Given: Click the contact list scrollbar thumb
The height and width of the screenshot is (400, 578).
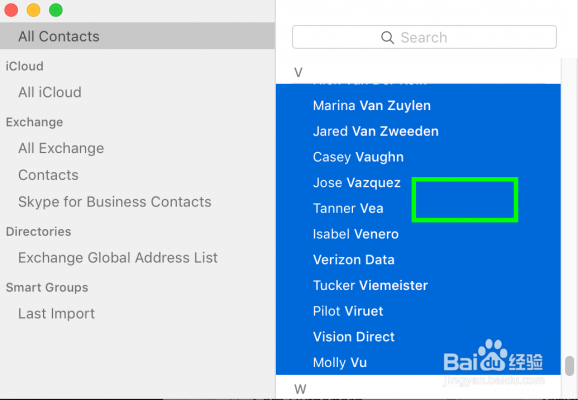Looking at the screenshot, I should [x=570, y=365].
